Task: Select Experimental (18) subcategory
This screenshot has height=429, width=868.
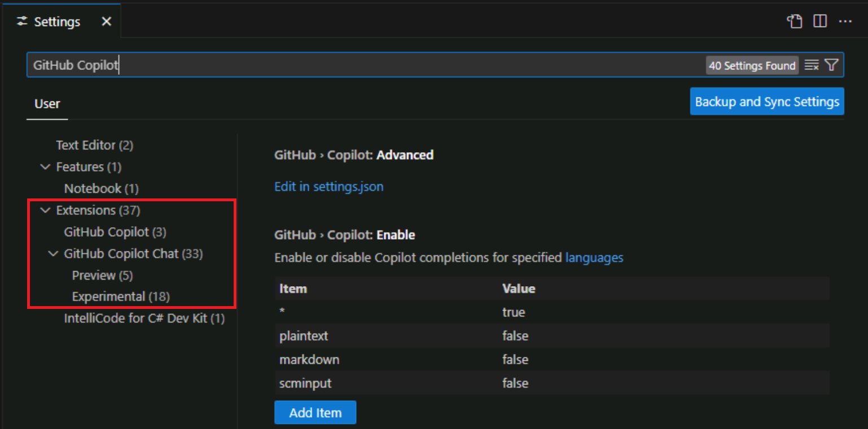Action: pos(121,297)
